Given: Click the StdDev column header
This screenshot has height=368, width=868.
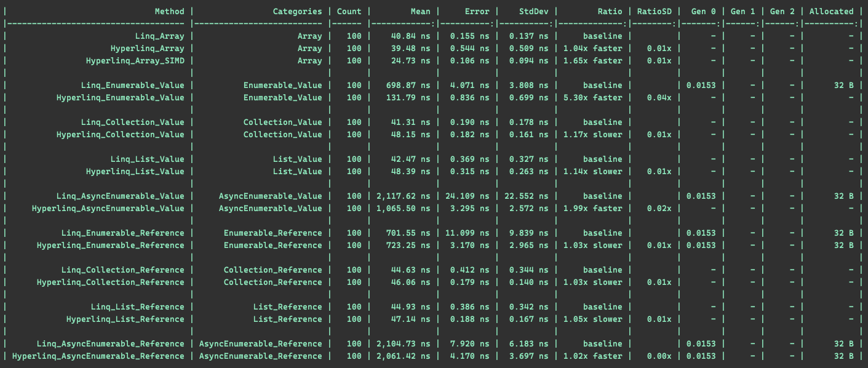Looking at the screenshot, I should [x=533, y=11].
